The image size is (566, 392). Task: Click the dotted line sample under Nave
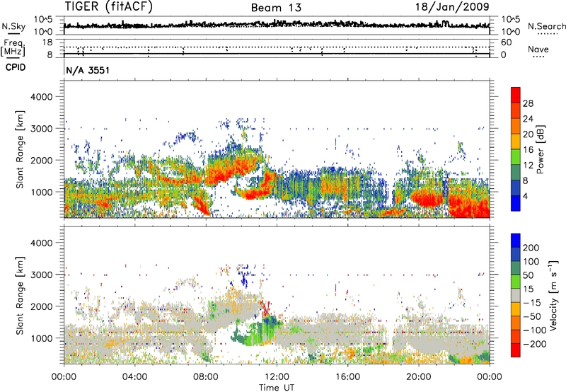[539, 57]
